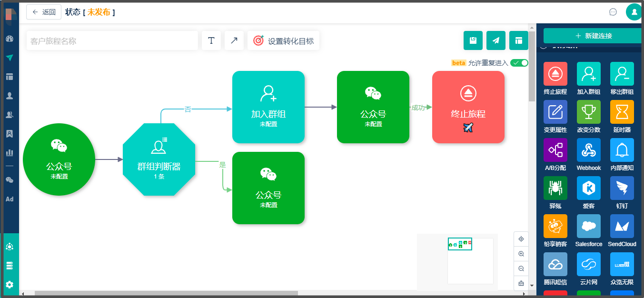The height and width of the screenshot is (298, 644).
Task: Open the community circle icon in sidebar
Action: pos(10,247)
